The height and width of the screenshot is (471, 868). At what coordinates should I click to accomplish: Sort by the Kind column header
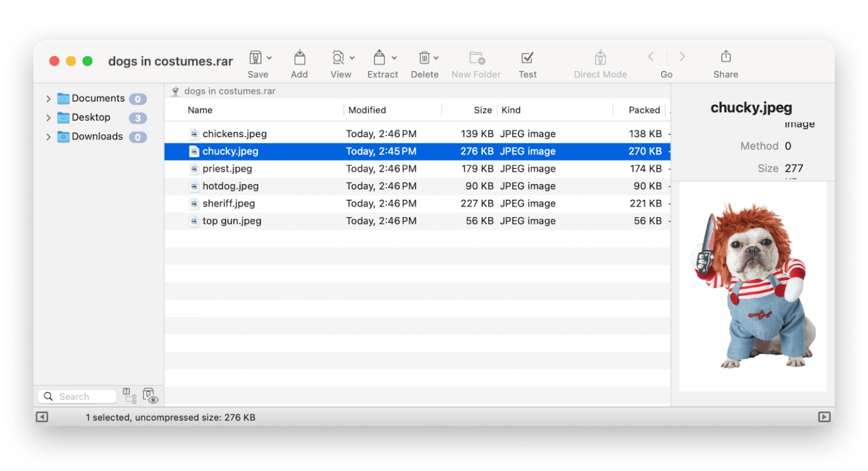[x=511, y=110]
